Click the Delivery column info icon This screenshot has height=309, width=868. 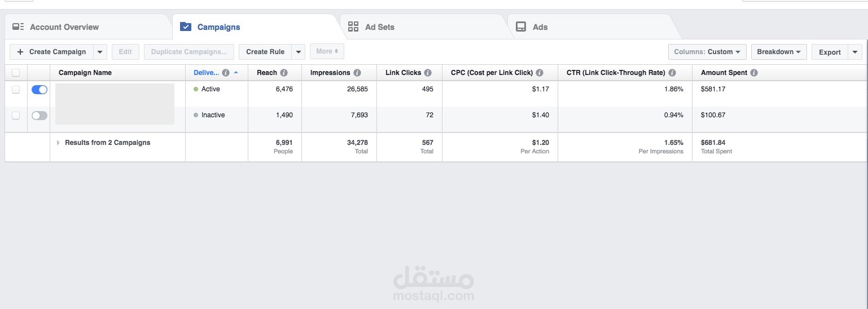click(x=226, y=73)
